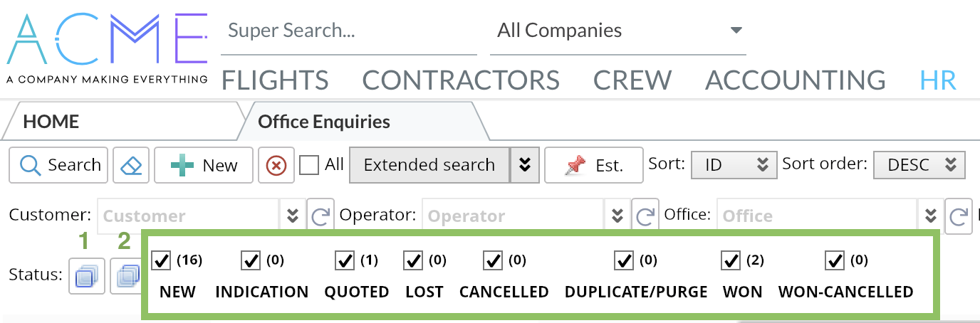Image resolution: width=980 pixels, height=323 pixels.
Task: Reset the Customer field with refresh icon
Action: click(320, 216)
